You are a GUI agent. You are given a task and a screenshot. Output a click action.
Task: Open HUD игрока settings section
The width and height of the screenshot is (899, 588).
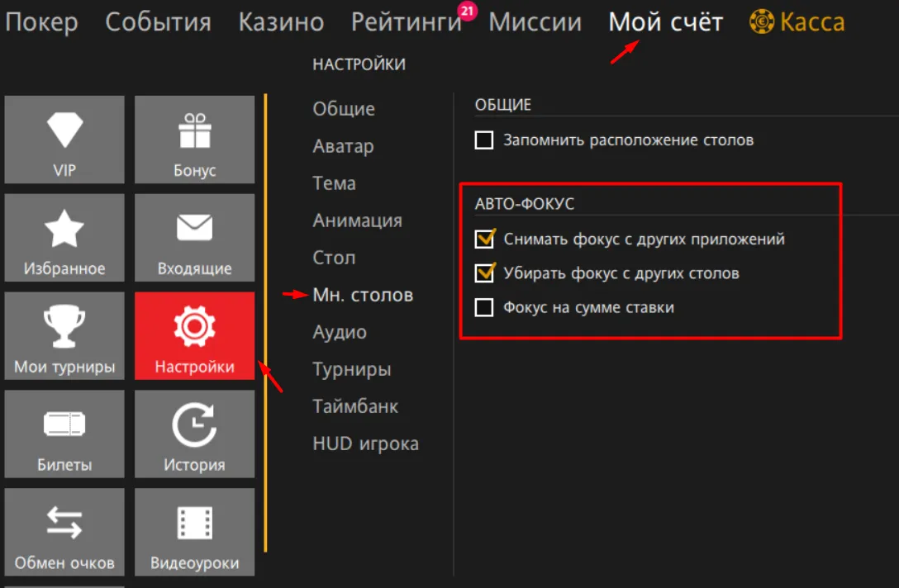point(365,443)
